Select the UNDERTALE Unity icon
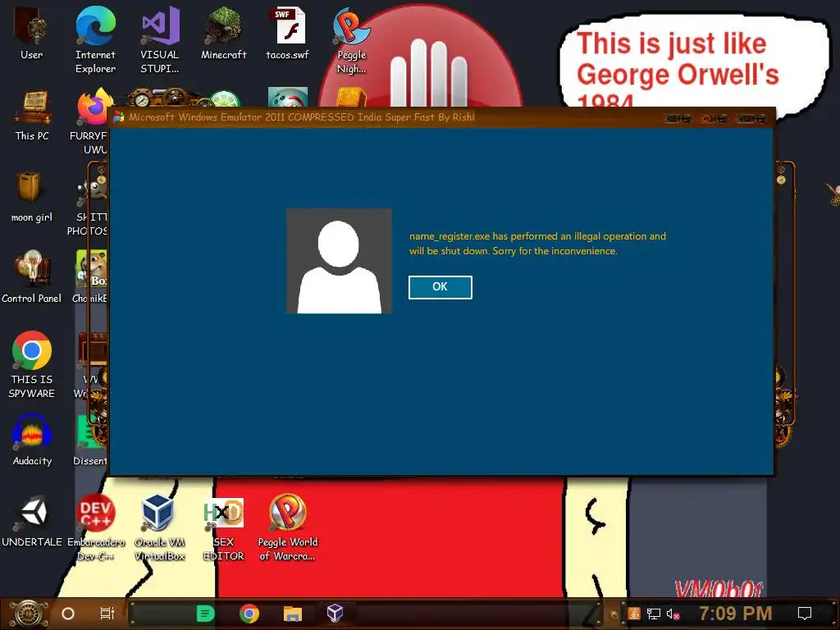 (x=32, y=521)
